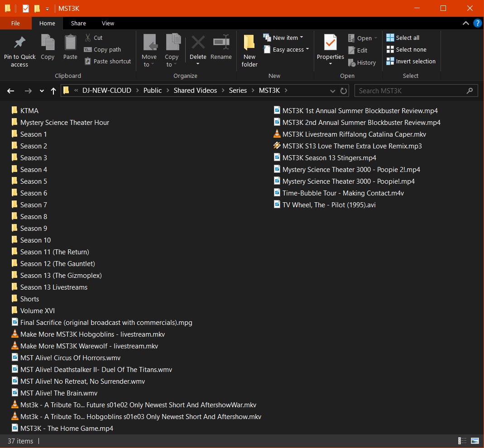Click the Open button in ribbon
Image resolution: width=484 pixels, height=448 pixels.
click(362, 38)
